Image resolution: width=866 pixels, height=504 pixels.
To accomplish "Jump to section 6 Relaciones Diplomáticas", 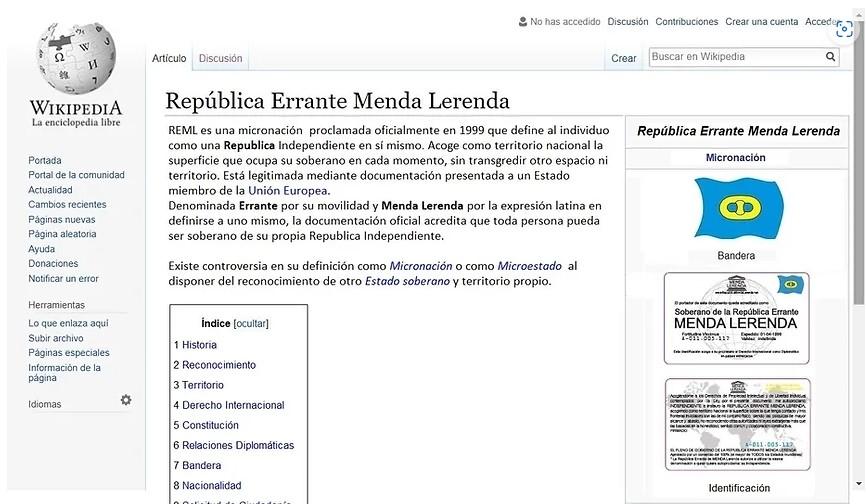I will point(234,445).
